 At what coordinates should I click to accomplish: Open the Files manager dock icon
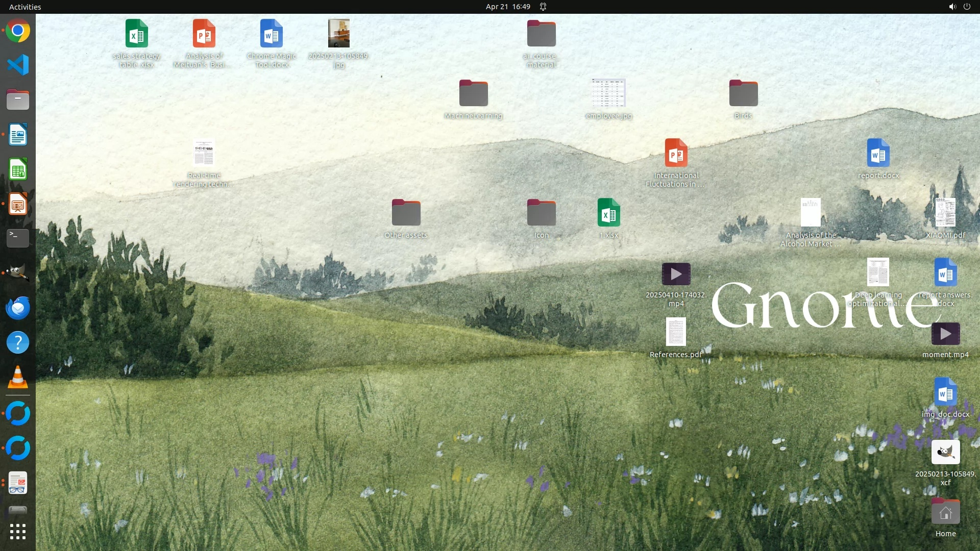click(18, 100)
